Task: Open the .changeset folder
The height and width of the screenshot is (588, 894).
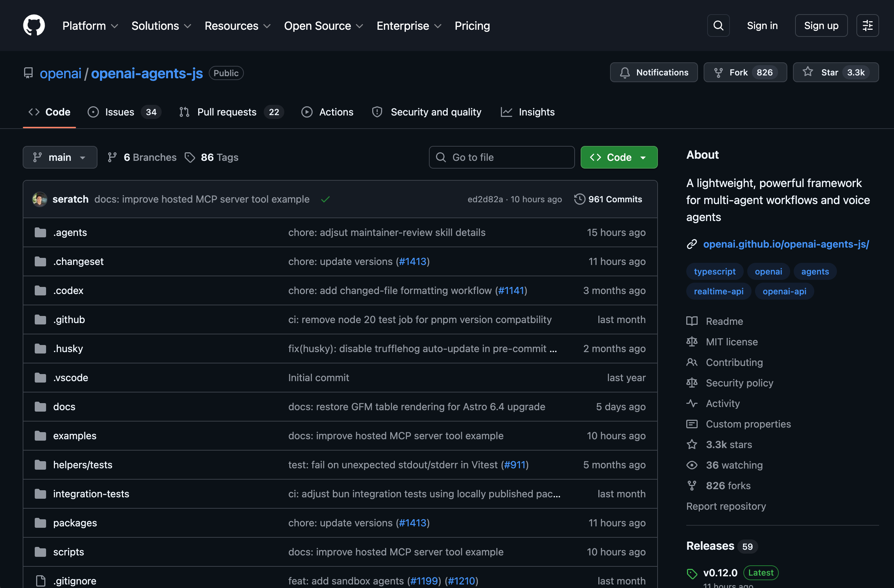Action: (x=78, y=261)
